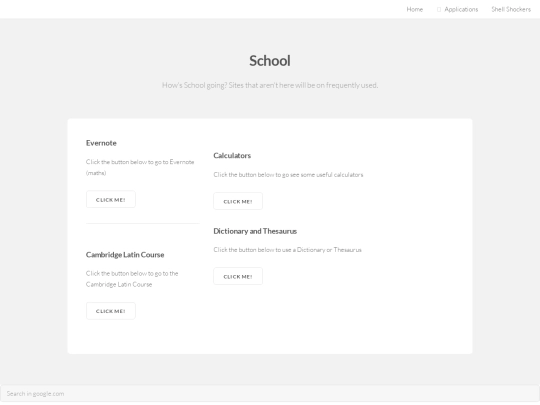Image resolution: width=540 pixels, height=405 pixels.
Task: Click the Dictionary and Thesaurus CLICK ME! button
Action: (238, 276)
